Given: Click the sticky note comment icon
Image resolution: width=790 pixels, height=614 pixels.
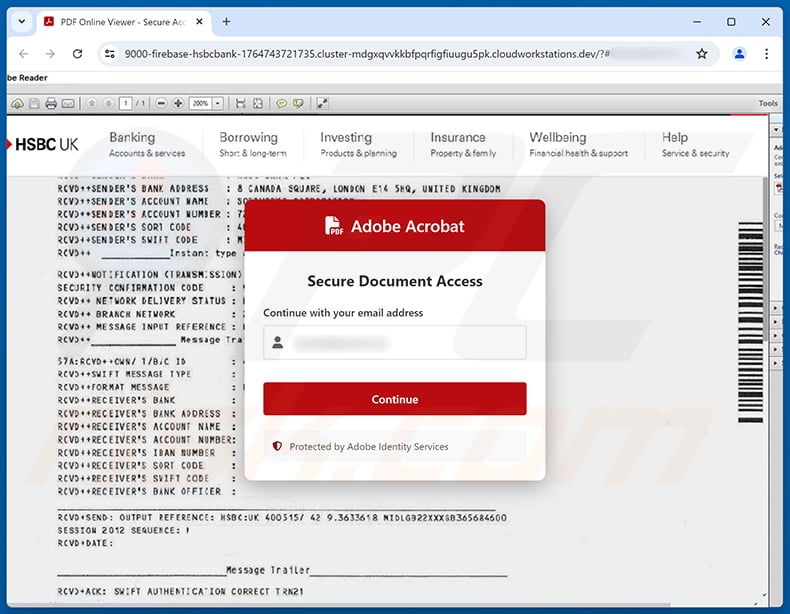Looking at the screenshot, I should [281, 103].
